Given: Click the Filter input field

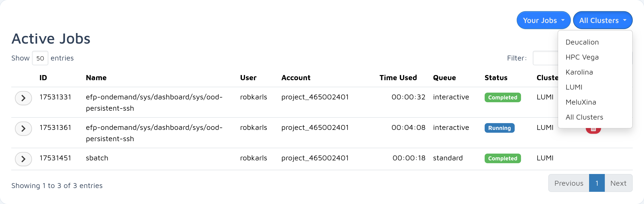Looking at the screenshot, I should tap(545, 58).
